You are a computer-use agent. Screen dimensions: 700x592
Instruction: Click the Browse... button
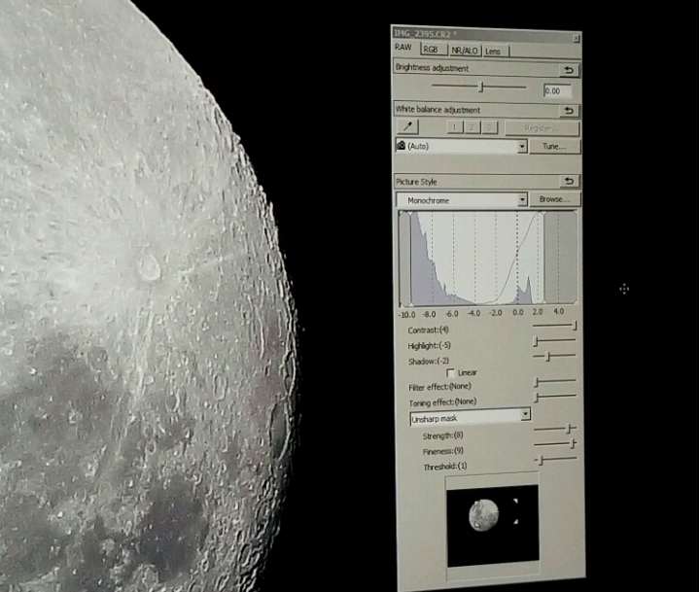tap(554, 199)
